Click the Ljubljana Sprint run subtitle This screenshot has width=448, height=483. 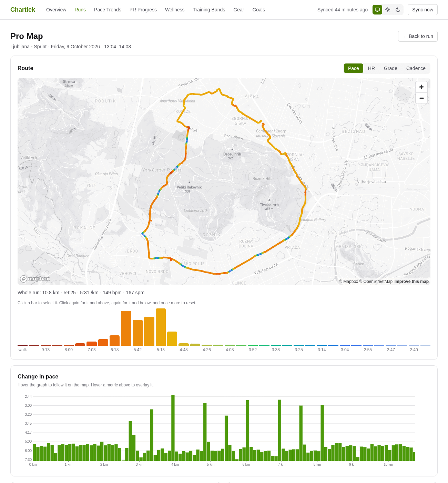pyautogui.click(x=71, y=47)
